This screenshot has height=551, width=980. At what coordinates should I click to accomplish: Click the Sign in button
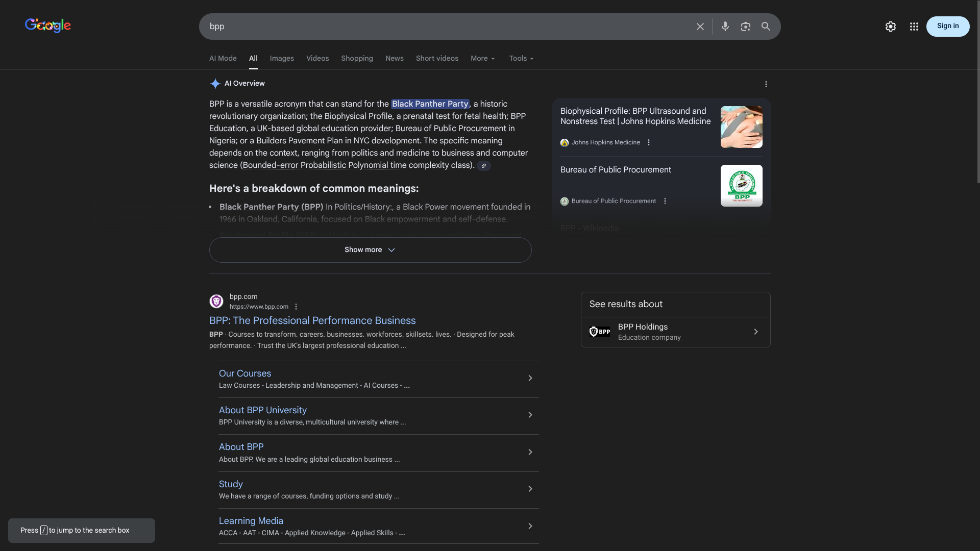947,27
